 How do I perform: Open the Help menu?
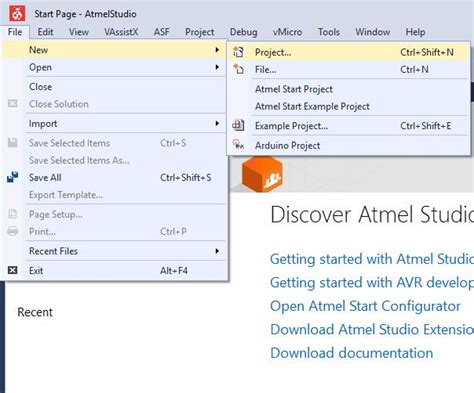coord(415,32)
